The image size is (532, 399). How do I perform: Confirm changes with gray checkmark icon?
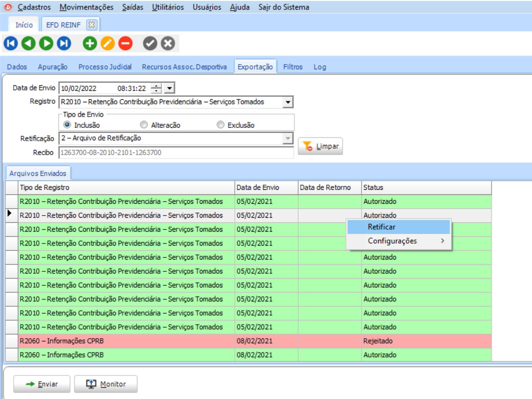pyautogui.click(x=150, y=43)
